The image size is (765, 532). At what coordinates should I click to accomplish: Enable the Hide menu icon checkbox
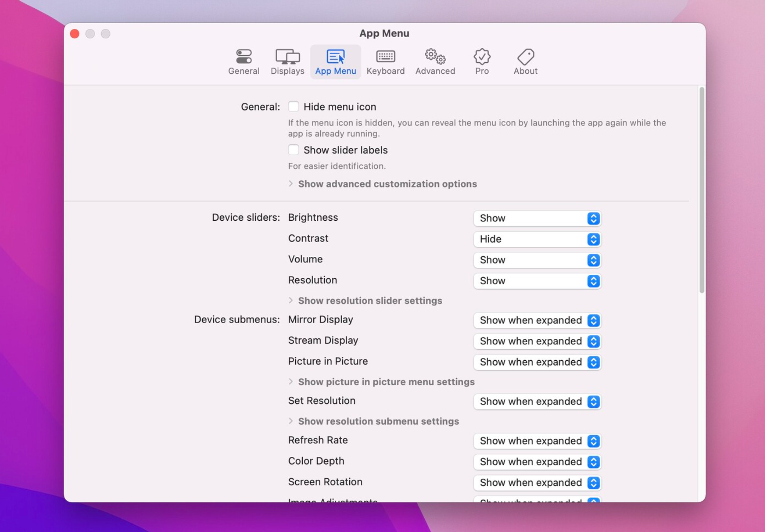tap(293, 107)
